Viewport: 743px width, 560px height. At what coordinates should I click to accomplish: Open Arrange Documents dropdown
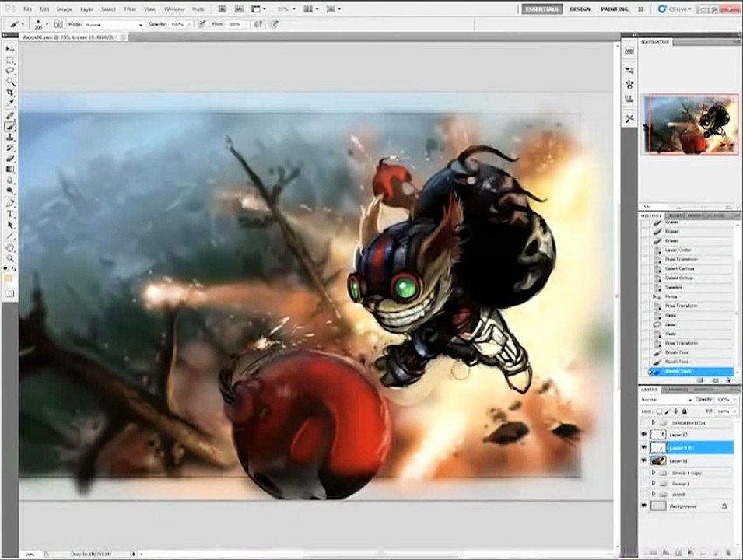coord(310,9)
